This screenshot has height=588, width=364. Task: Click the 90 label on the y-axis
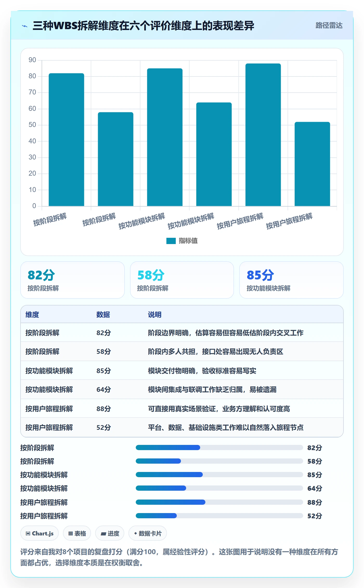pos(32,60)
